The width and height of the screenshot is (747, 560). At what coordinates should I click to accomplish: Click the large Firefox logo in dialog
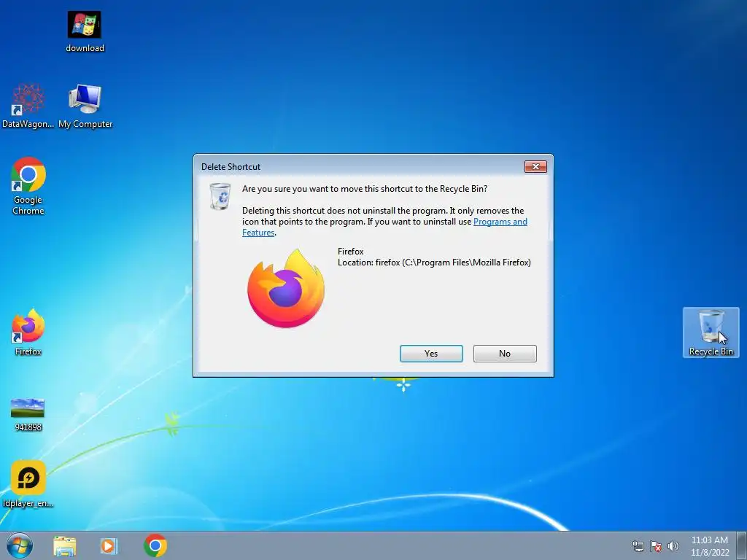(286, 288)
